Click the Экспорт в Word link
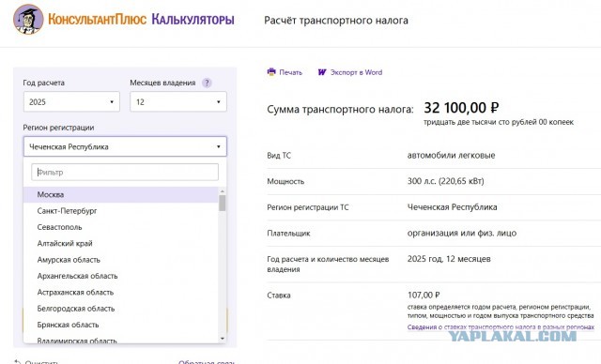The width and height of the screenshot is (601, 364). [356, 72]
